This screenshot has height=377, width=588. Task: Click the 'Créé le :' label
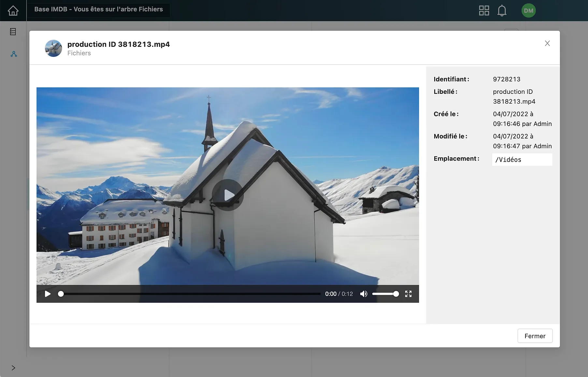pyautogui.click(x=446, y=114)
